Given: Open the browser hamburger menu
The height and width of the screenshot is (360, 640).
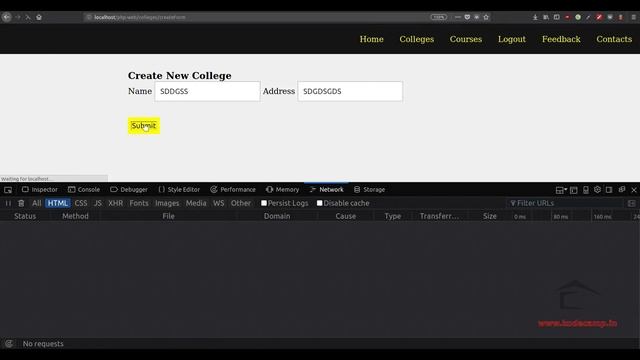Looking at the screenshot, I should point(633,17).
